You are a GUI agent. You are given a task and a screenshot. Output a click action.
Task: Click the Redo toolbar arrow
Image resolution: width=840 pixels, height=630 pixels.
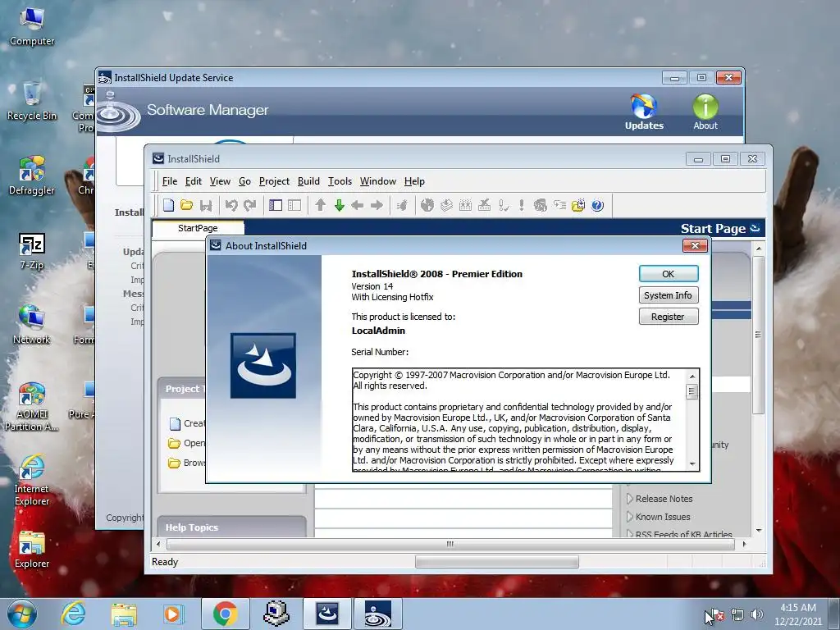coord(249,205)
